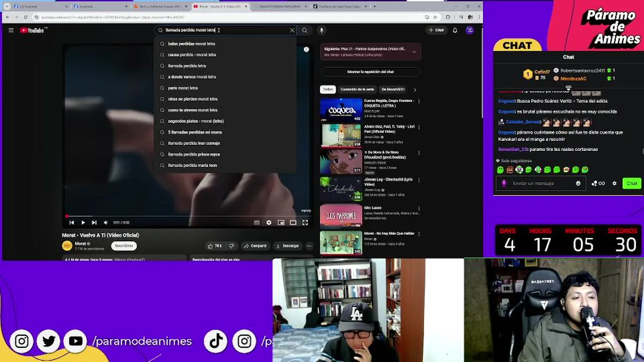Switch player to miniplayer mode
Screen dimensions: 644x362
pyautogui.click(x=281, y=222)
